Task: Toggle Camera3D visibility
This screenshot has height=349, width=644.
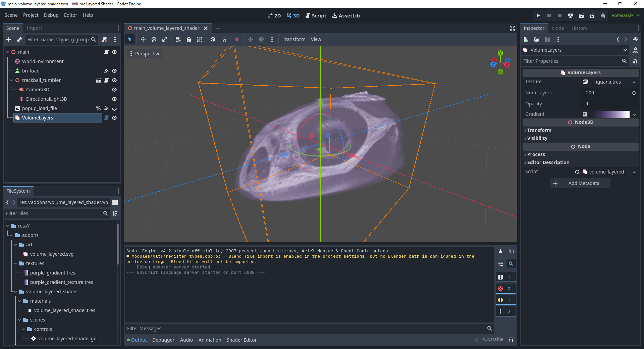Action: tap(114, 90)
